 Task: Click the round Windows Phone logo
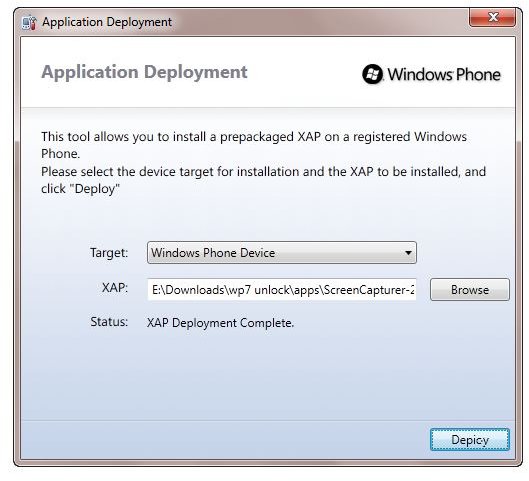point(372,74)
